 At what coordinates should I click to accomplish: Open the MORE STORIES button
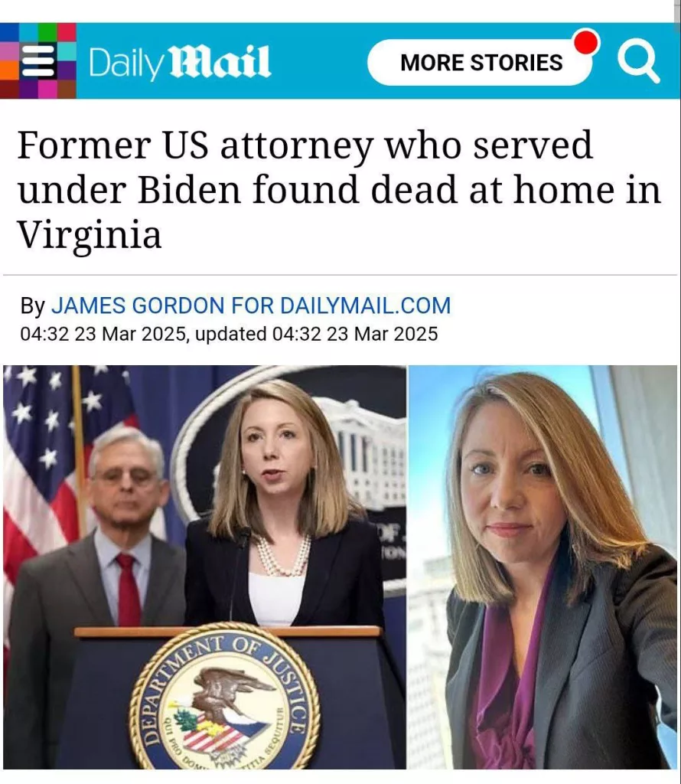481,63
